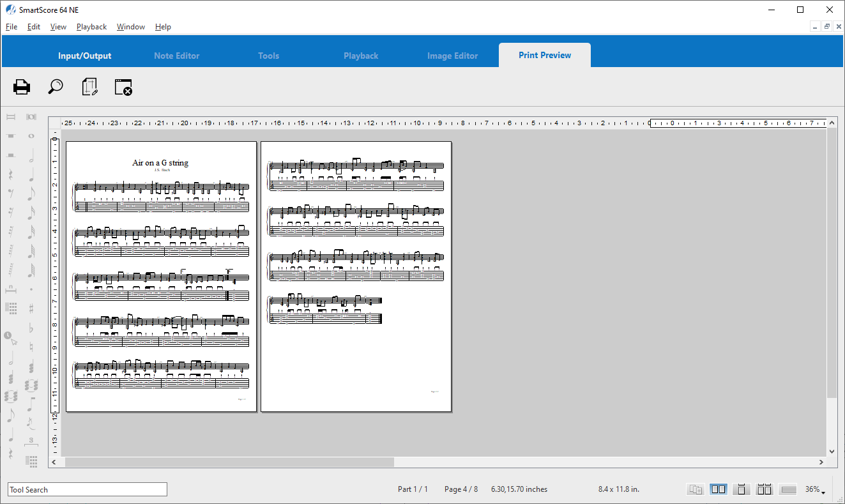Select the eighth note in the palette
The width and height of the screenshot is (845, 504).
31,194
